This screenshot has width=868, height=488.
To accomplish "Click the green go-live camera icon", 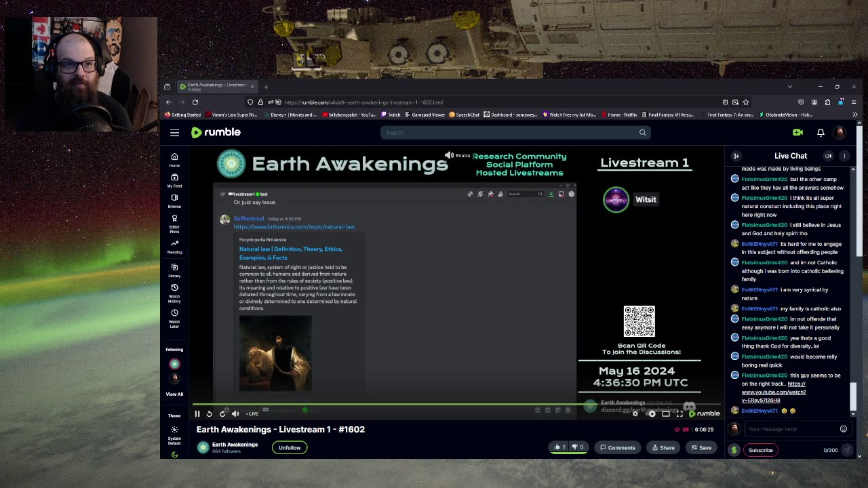I will click(x=797, y=132).
